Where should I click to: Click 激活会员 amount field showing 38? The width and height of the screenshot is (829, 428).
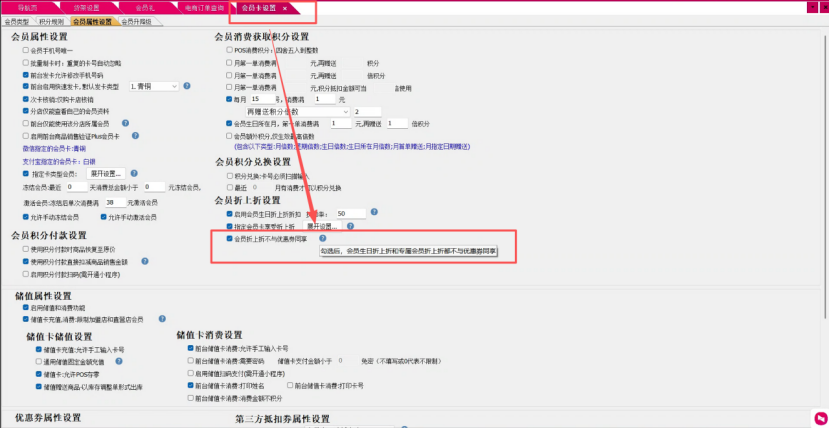pyautogui.click(x=115, y=202)
